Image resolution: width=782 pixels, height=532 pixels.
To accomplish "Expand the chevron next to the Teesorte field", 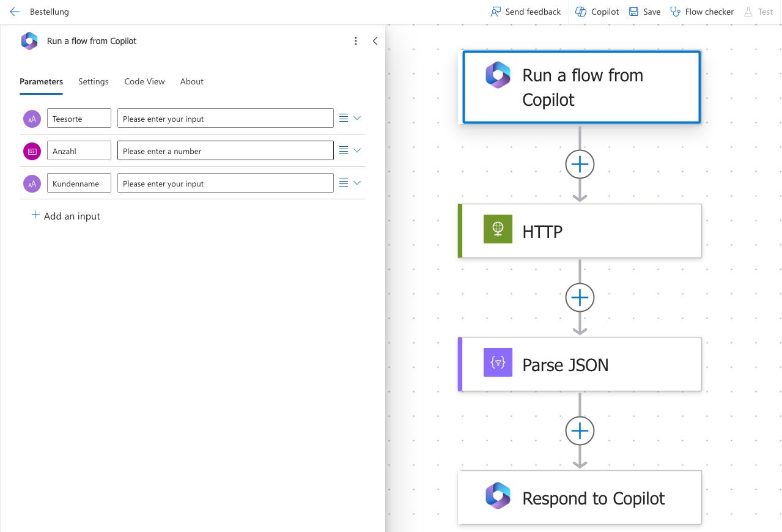I will 356,117.
